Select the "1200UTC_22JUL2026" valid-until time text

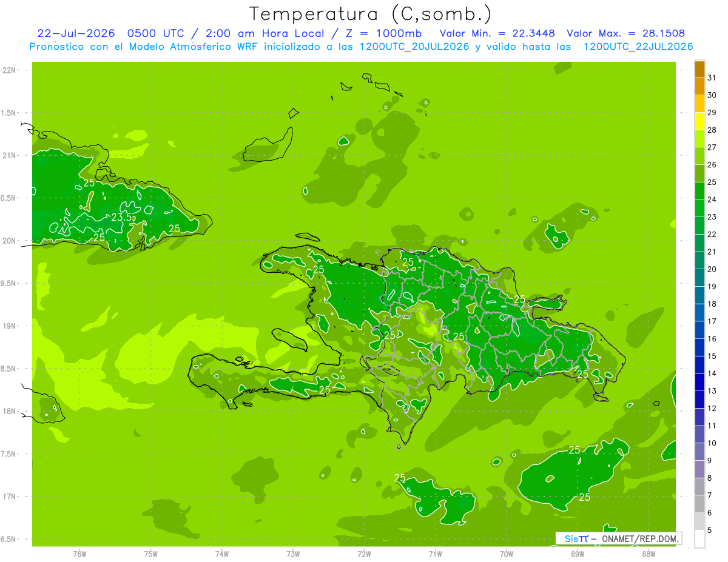point(638,47)
